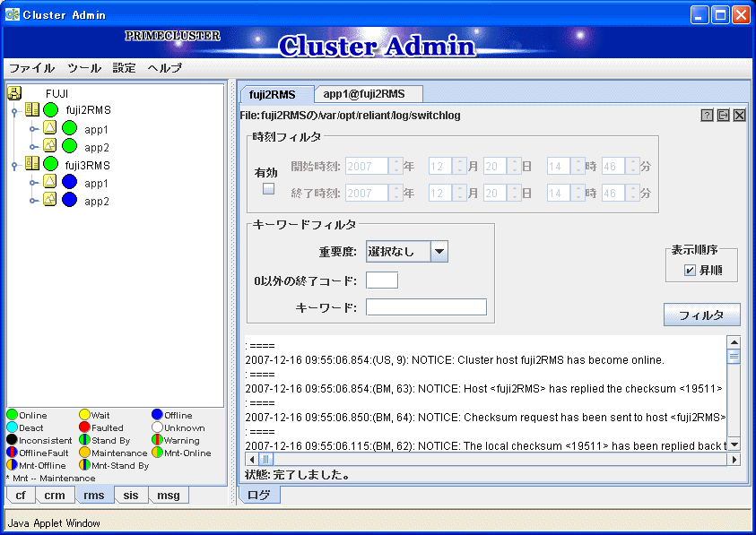Open the ヘルプ menu
The width and height of the screenshot is (756, 535).
tap(165, 68)
